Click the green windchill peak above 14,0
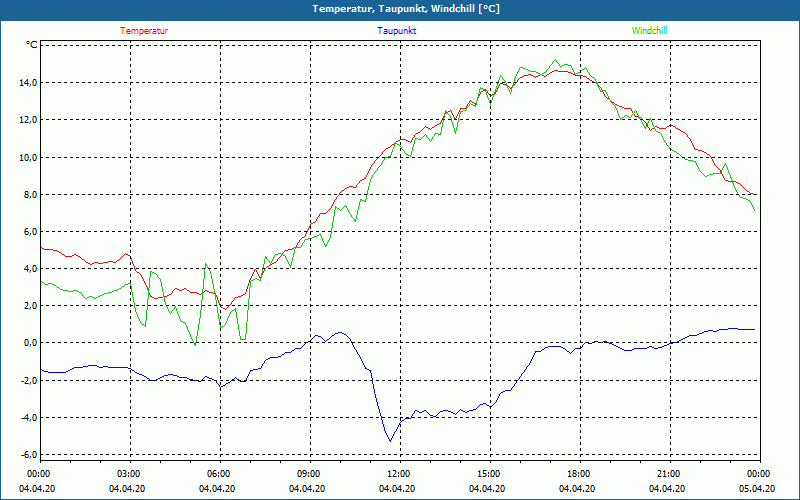 pos(556,60)
